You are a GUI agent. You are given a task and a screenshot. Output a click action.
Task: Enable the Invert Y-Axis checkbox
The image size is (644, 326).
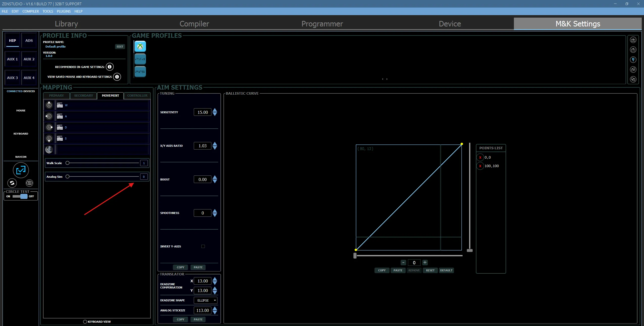[203, 246]
